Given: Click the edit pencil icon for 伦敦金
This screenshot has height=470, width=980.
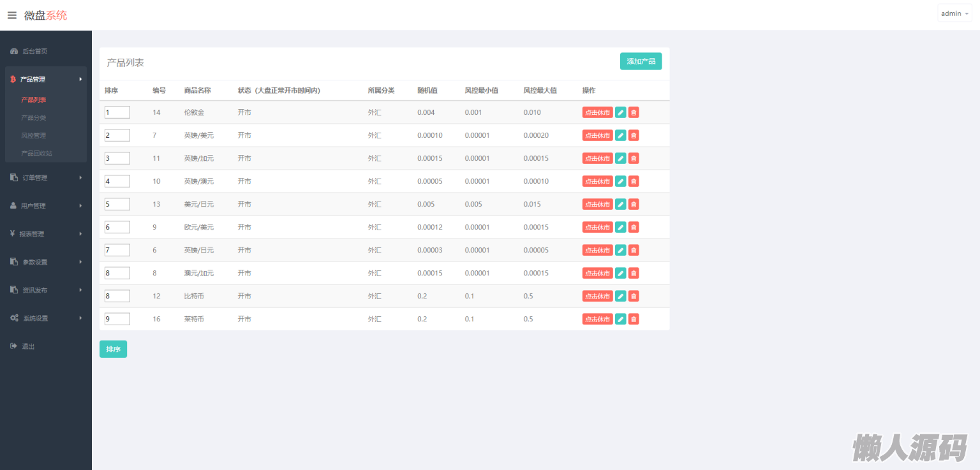Looking at the screenshot, I should pyautogui.click(x=620, y=112).
